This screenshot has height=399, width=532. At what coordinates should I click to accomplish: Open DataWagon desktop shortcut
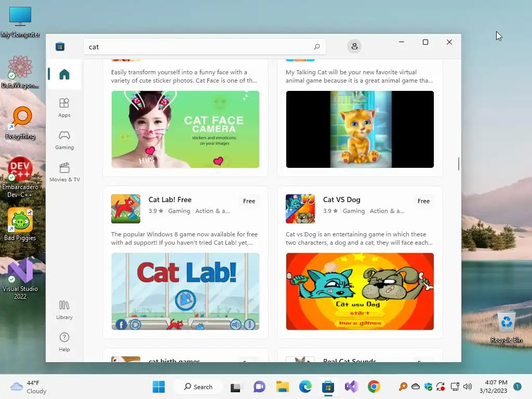point(20,72)
